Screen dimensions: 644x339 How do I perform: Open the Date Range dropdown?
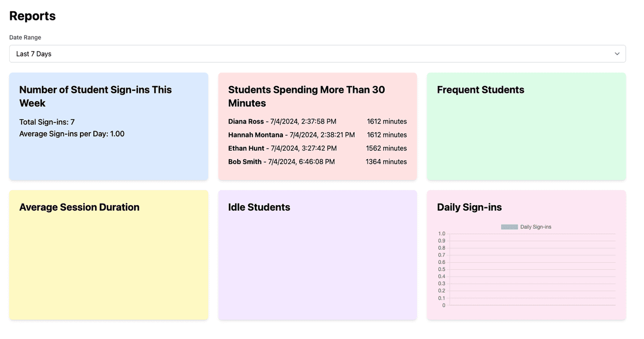pyautogui.click(x=317, y=54)
